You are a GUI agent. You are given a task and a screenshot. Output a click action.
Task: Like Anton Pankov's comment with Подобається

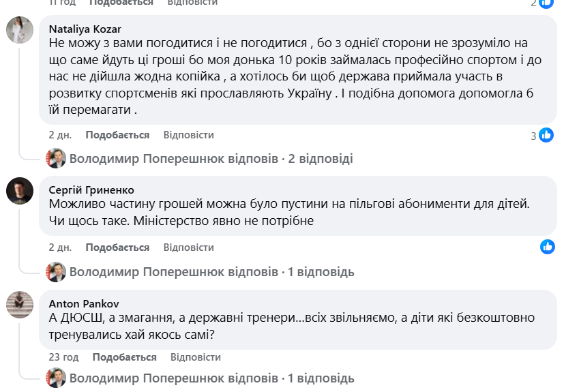pyautogui.click(x=124, y=357)
